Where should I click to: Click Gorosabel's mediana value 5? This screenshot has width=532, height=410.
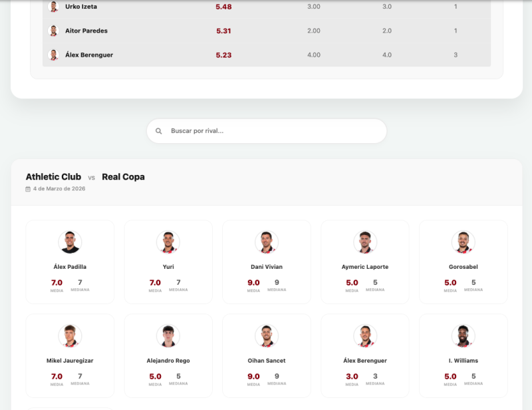tap(473, 282)
